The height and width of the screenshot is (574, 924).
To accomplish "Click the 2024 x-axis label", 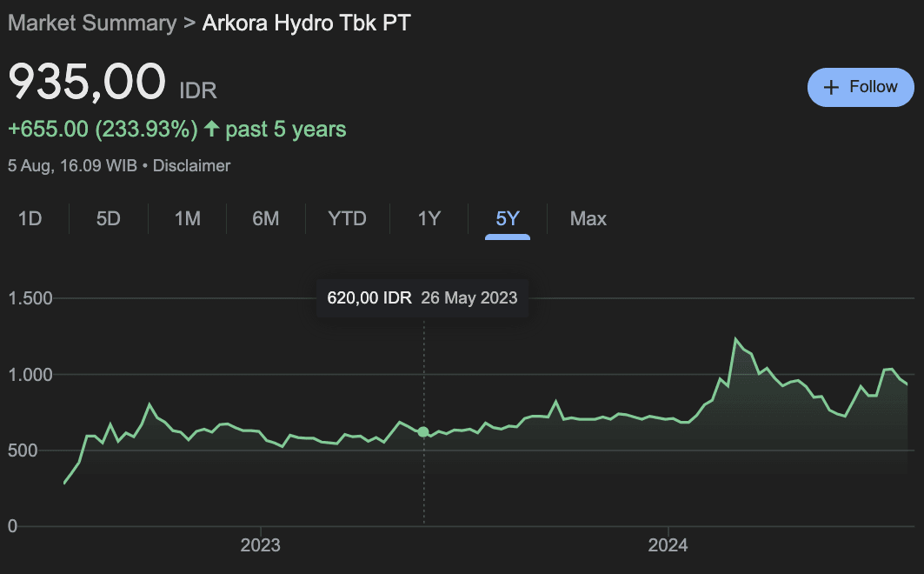I will coord(668,546).
